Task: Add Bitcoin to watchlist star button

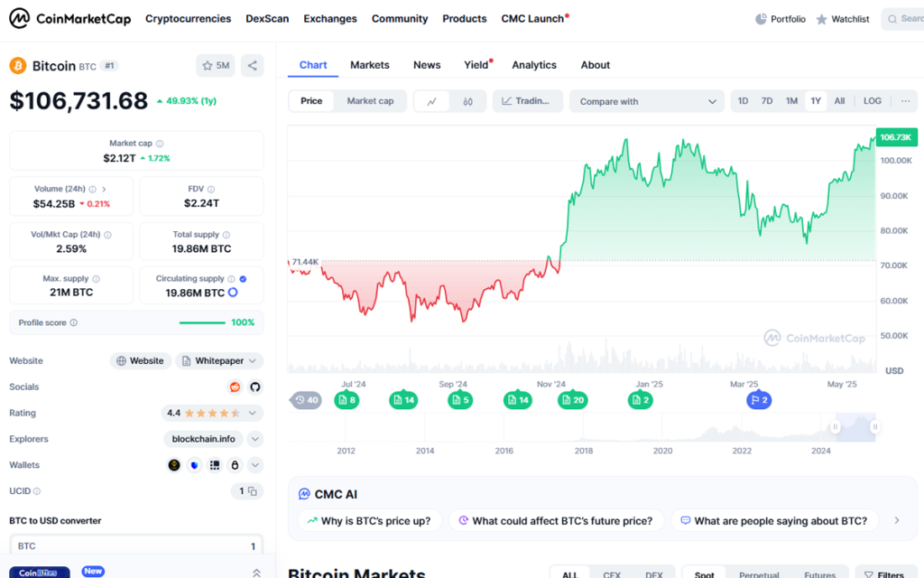Action: [x=216, y=65]
